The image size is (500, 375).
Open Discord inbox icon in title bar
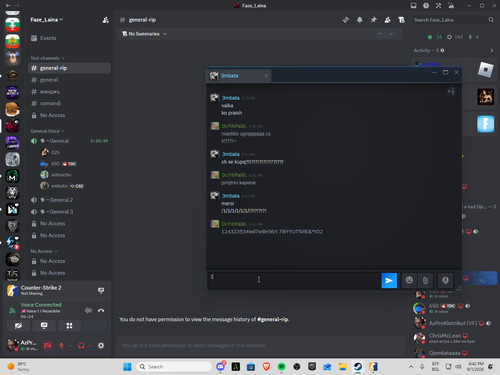point(414,6)
